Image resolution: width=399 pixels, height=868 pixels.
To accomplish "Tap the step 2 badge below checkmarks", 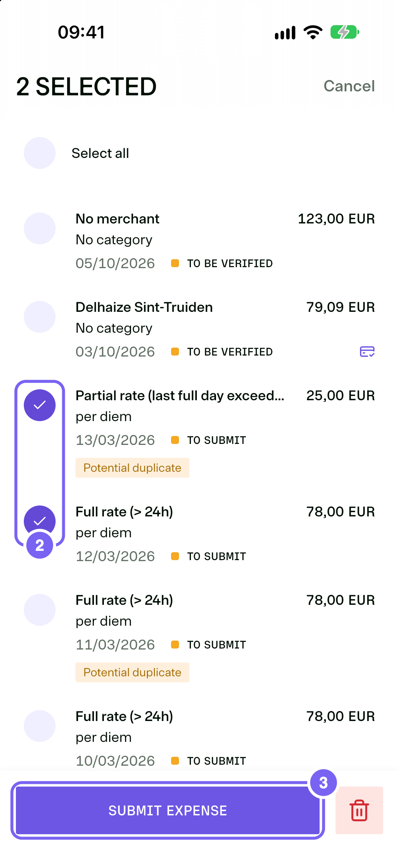I will (40, 545).
